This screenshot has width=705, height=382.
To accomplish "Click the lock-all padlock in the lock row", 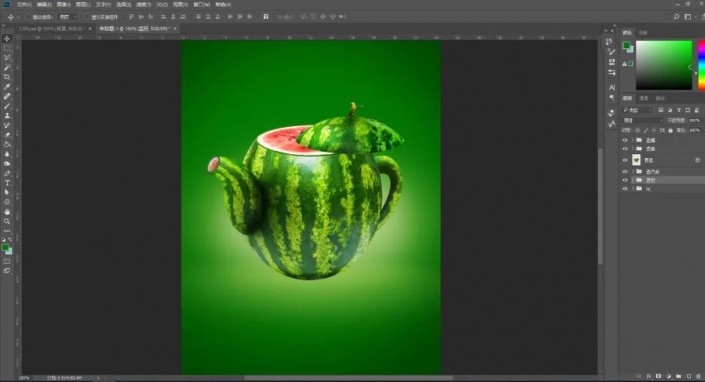I will [670, 130].
